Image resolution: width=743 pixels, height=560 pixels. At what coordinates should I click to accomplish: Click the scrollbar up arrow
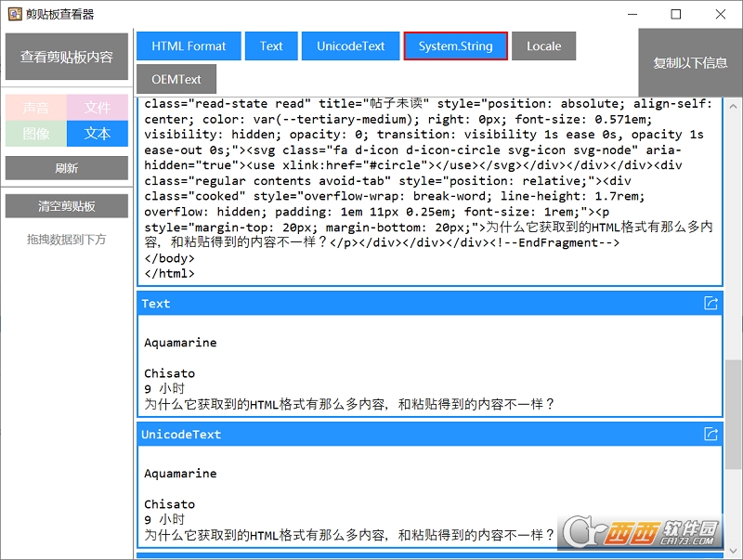click(x=733, y=106)
